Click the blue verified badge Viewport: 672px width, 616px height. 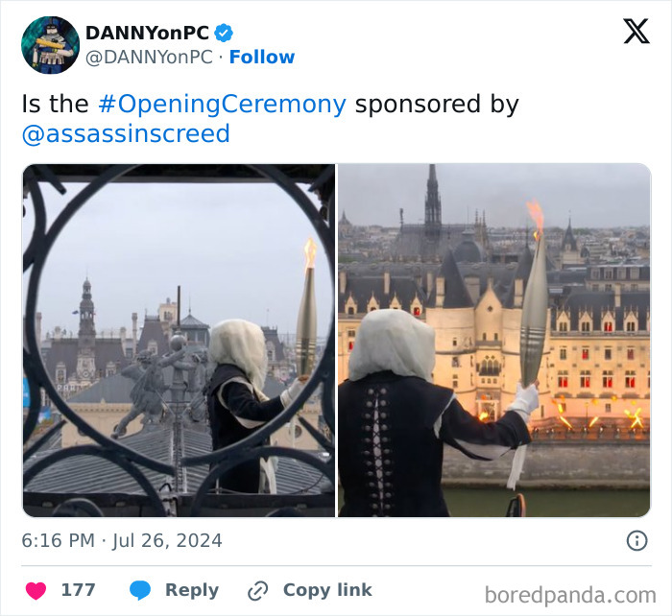point(224,33)
